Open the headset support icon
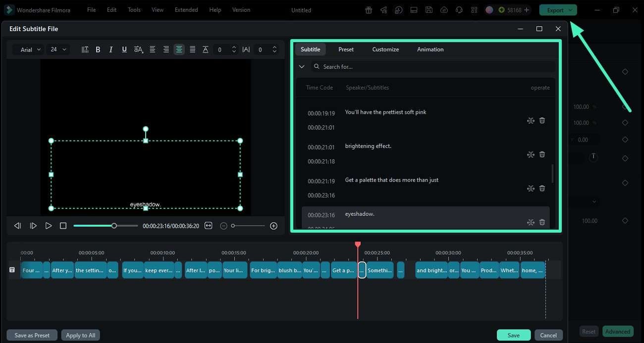The height and width of the screenshot is (343, 644). (x=459, y=10)
